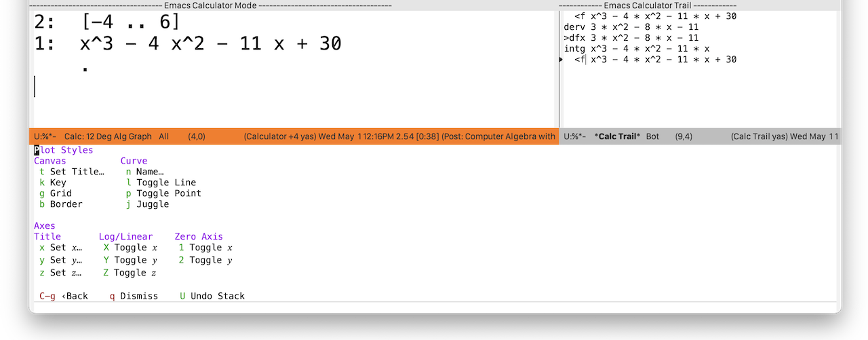Click the stack entry [-4 .. 6]
The width and height of the screenshot is (868, 340).
click(x=131, y=22)
